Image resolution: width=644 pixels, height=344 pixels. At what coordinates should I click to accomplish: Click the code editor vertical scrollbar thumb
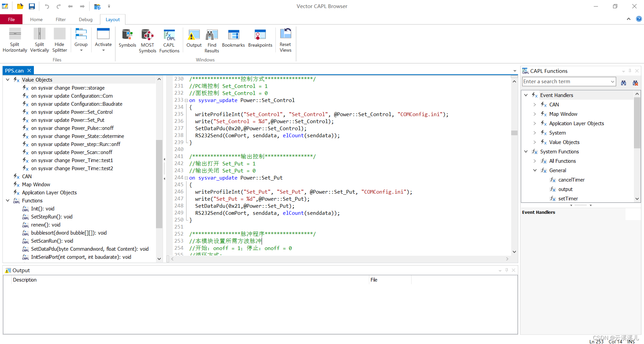(514, 133)
